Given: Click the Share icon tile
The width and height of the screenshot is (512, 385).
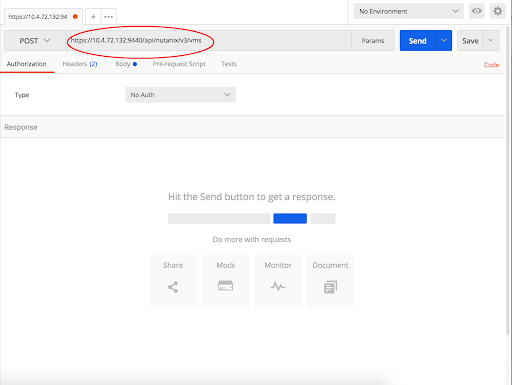Looking at the screenshot, I should pos(173,281).
